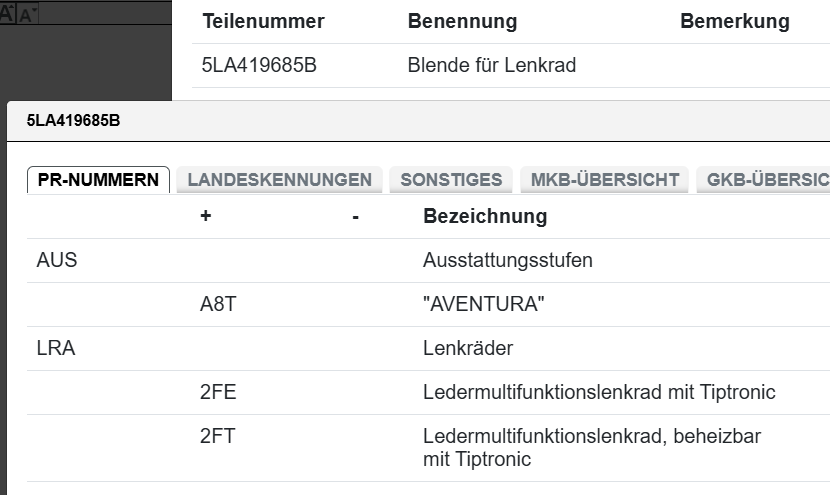Click the Bezeichnung column header
This screenshot has height=495, width=830.
pyautogui.click(x=485, y=216)
